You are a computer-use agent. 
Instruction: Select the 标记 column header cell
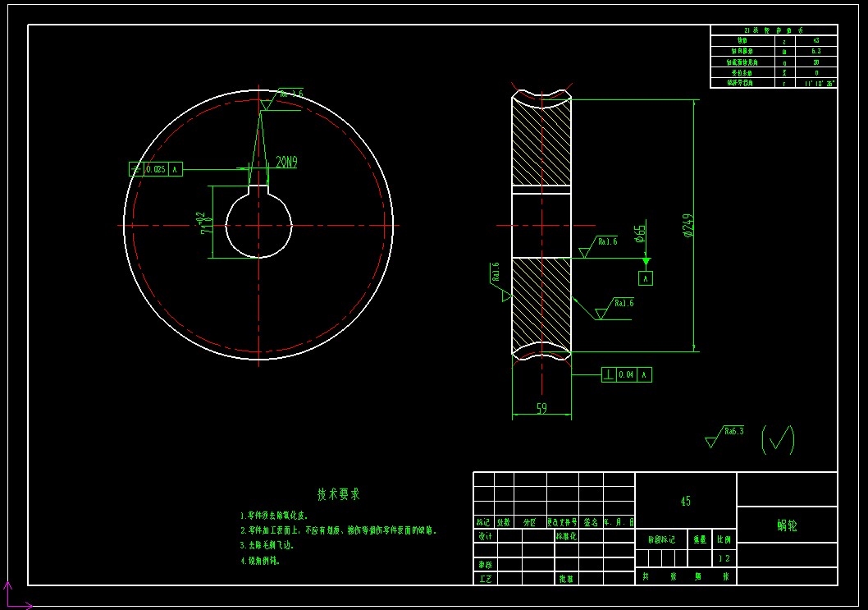coord(484,522)
